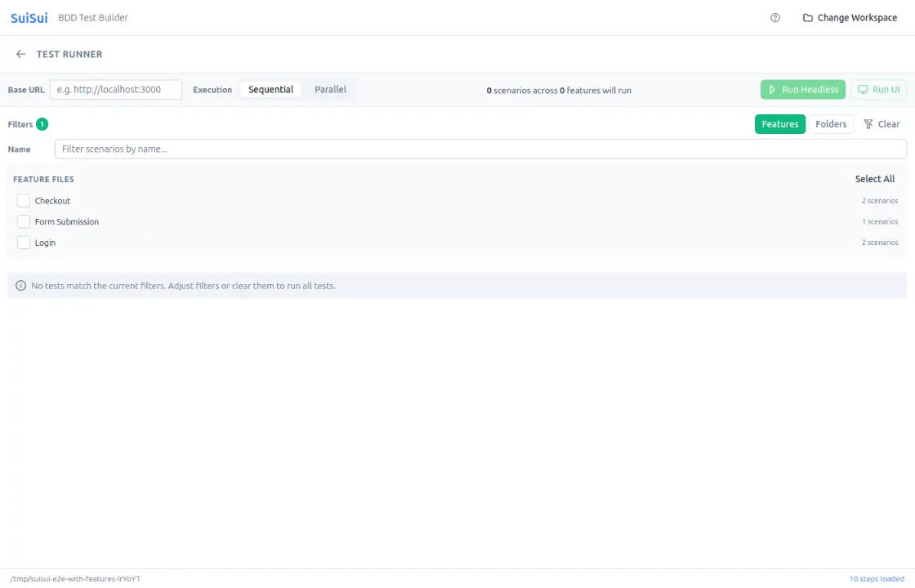
Task: Check the Form Submission feature checkbox
Action: tap(24, 221)
